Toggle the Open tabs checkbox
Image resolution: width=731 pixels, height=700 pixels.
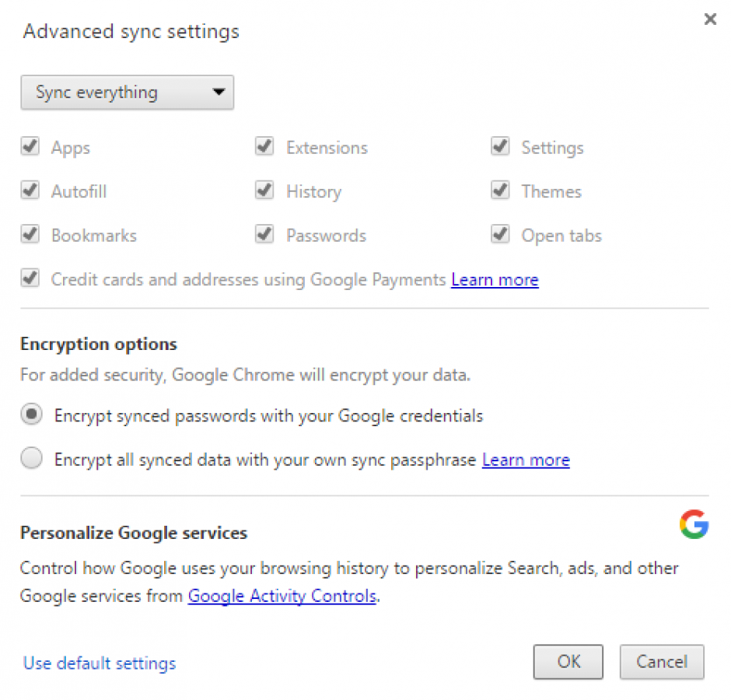pos(500,235)
